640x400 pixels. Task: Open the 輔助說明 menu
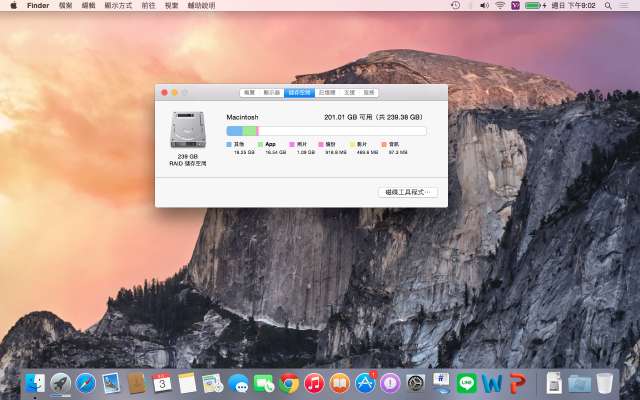click(201, 5)
